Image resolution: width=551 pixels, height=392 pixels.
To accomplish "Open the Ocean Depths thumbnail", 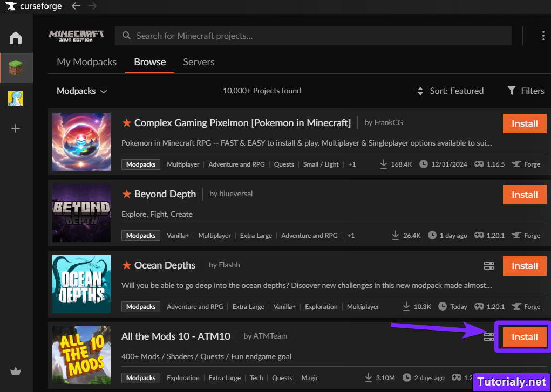I will [x=81, y=284].
